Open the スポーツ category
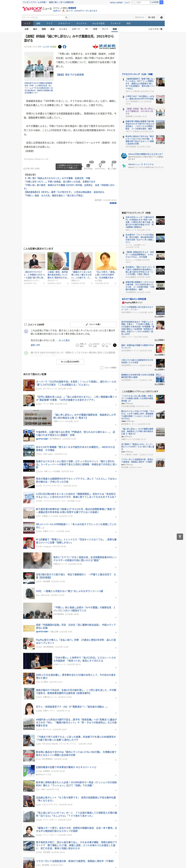 (76, 29)
